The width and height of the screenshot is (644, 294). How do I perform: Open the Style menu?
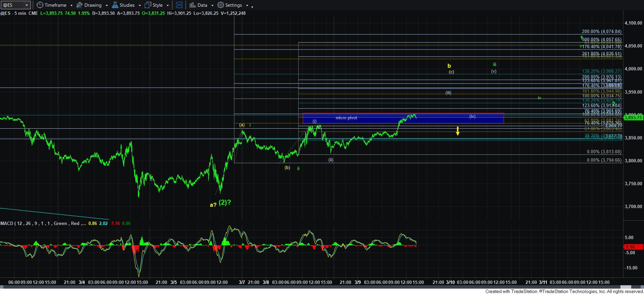tap(157, 5)
